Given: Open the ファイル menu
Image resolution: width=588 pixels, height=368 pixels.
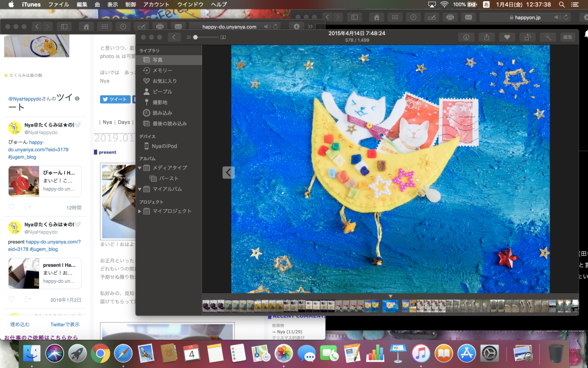Looking at the screenshot, I should (x=59, y=5).
